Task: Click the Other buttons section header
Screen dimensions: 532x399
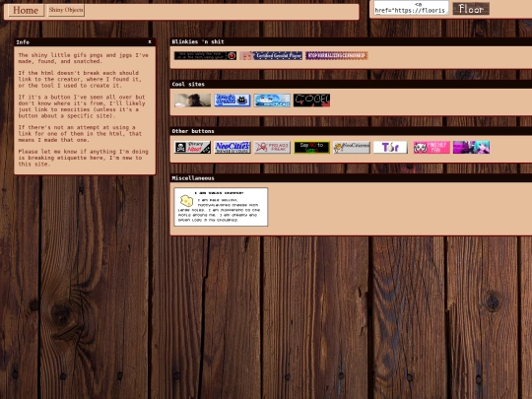Action: (193, 131)
